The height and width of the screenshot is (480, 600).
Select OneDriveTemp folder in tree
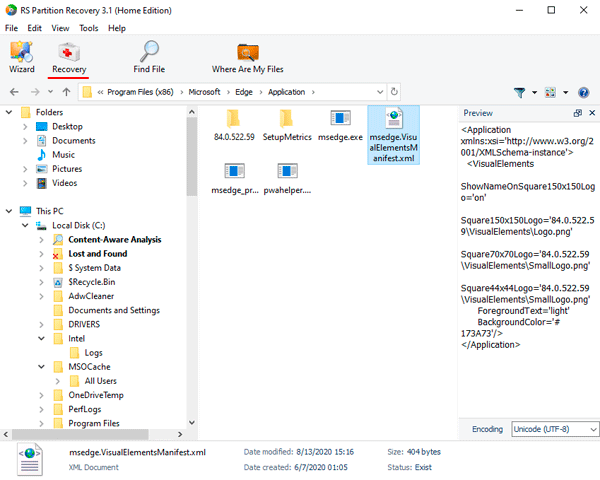[96, 395]
